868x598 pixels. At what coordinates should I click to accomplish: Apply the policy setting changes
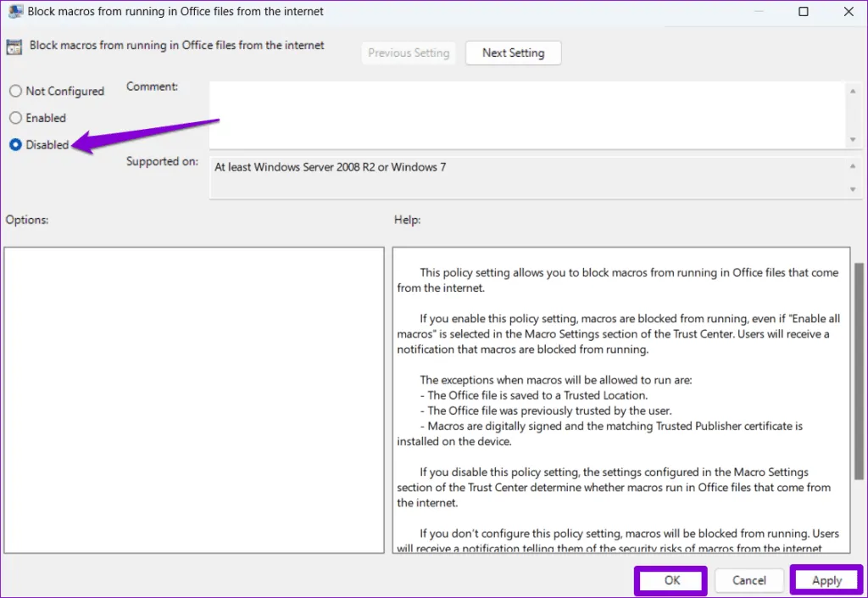(x=826, y=581)
